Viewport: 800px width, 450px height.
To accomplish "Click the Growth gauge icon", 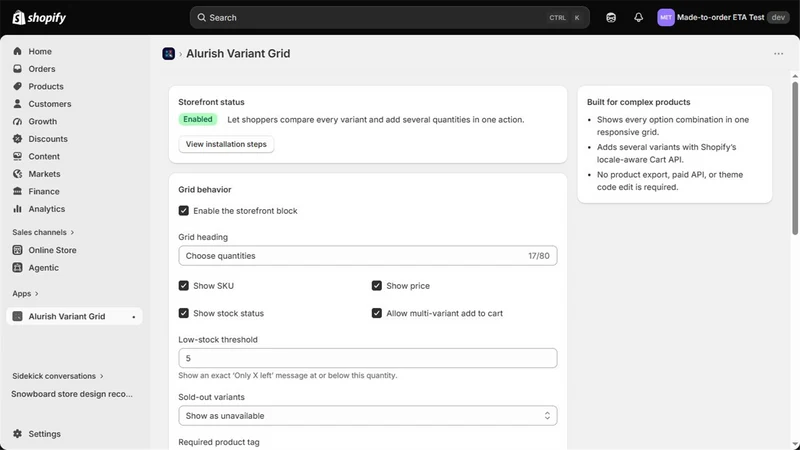I will click(x=17, y=121).
